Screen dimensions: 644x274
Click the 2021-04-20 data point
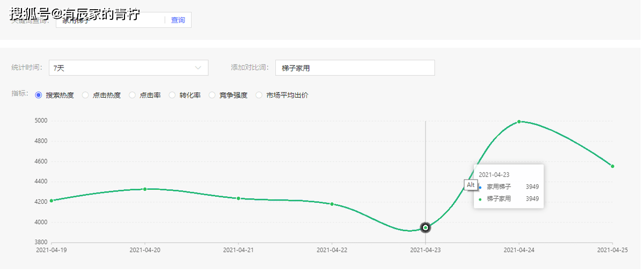click(x=145, y=189)
